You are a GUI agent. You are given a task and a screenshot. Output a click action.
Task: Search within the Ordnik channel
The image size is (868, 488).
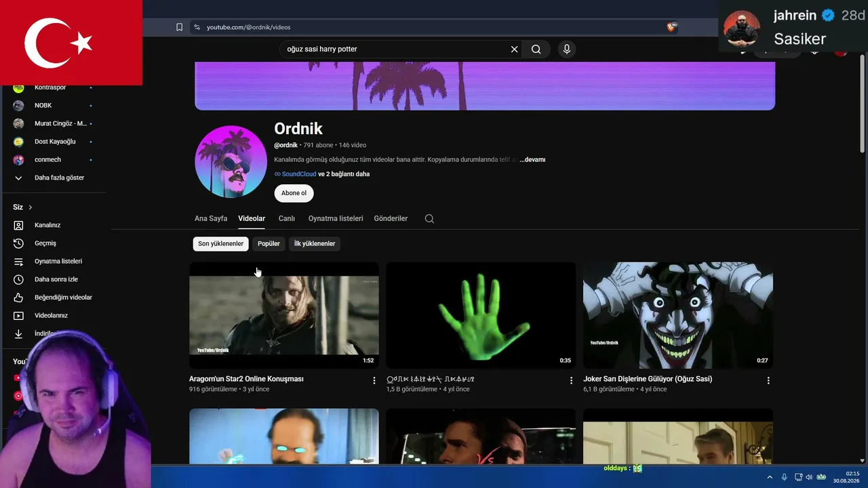pyautogui.click(x=429, y=219)
